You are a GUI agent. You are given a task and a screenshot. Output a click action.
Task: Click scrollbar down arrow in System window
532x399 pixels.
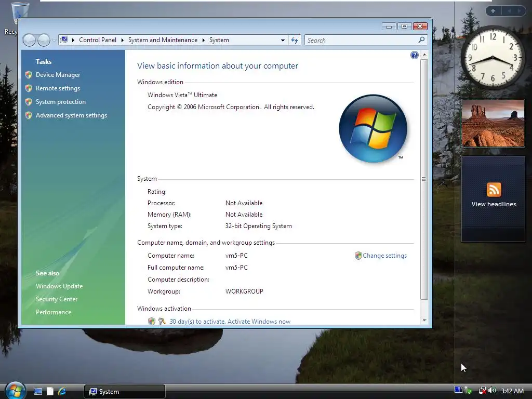424,320
